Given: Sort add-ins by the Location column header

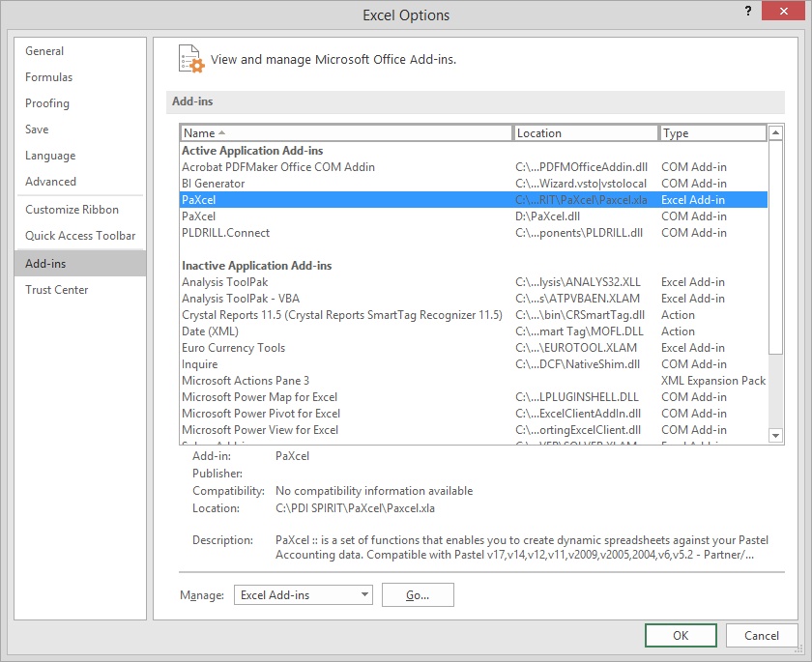Looking at the screenshot, I should 586,133.
